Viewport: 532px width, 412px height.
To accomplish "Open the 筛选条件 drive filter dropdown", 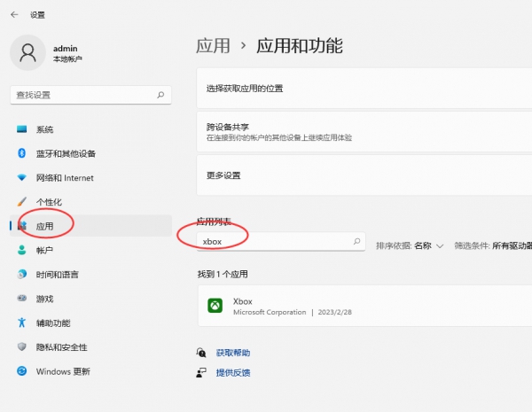I will (493, 245).
